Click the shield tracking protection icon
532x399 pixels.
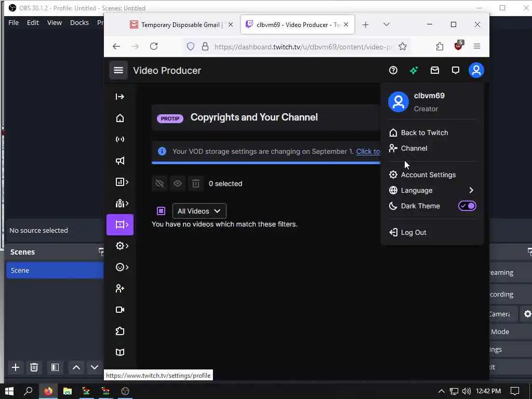pos(191,46)
